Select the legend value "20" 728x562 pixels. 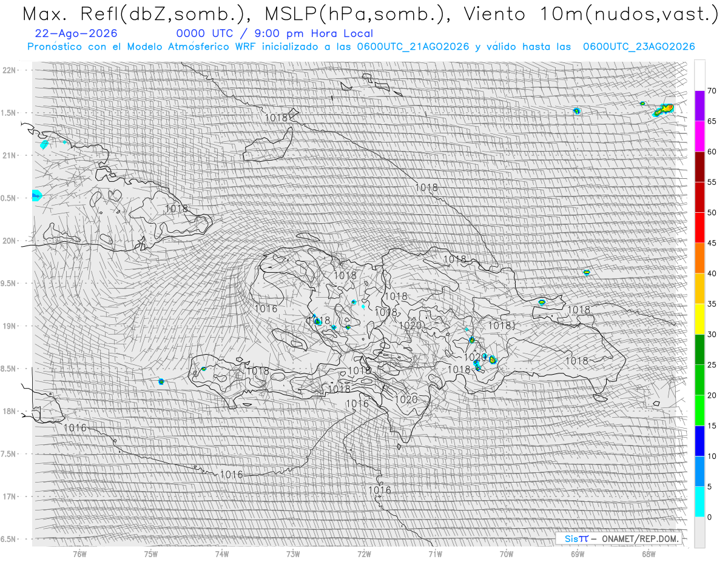click(712, 395)
